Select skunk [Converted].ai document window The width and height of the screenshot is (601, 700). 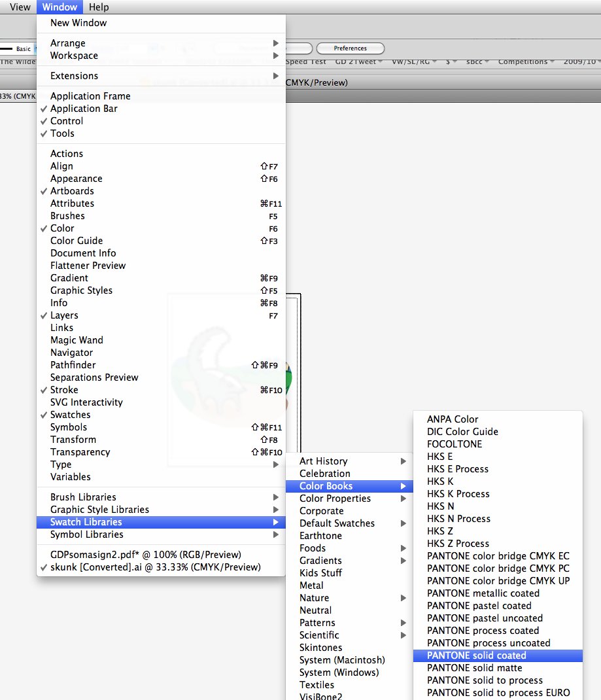pos(161,567)
